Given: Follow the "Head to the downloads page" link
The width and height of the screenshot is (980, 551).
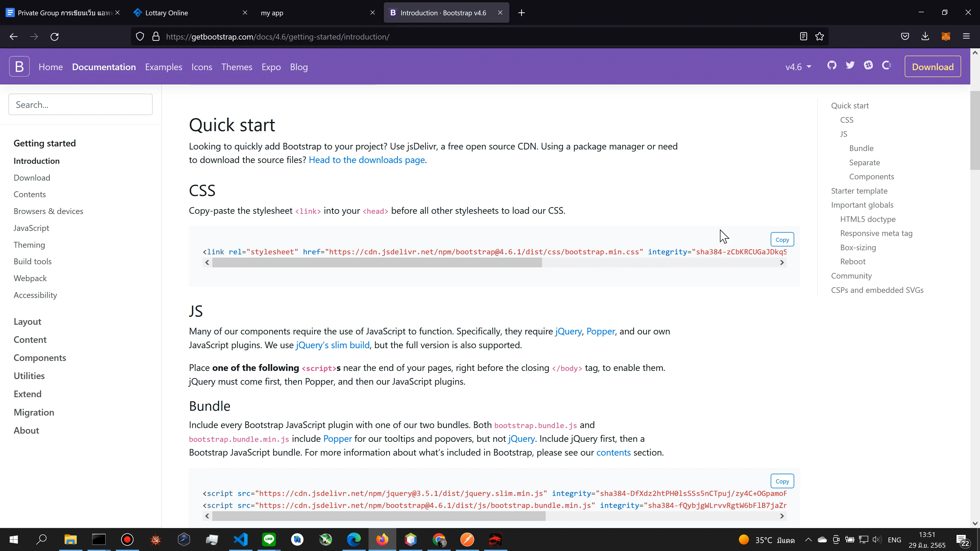Looking at the screenshot, I should (x=366, y=160).
